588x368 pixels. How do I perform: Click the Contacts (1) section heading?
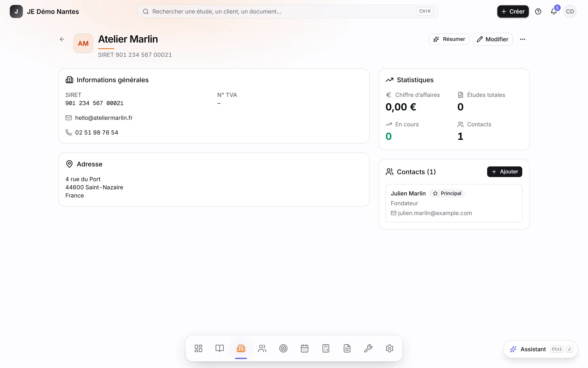(x=416, y=172)
